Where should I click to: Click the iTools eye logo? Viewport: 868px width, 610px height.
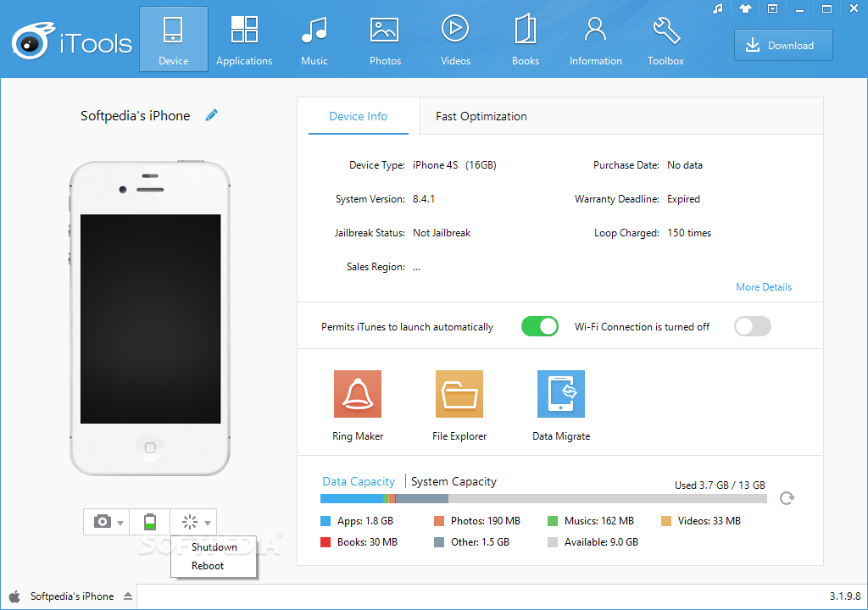point(32,42)
